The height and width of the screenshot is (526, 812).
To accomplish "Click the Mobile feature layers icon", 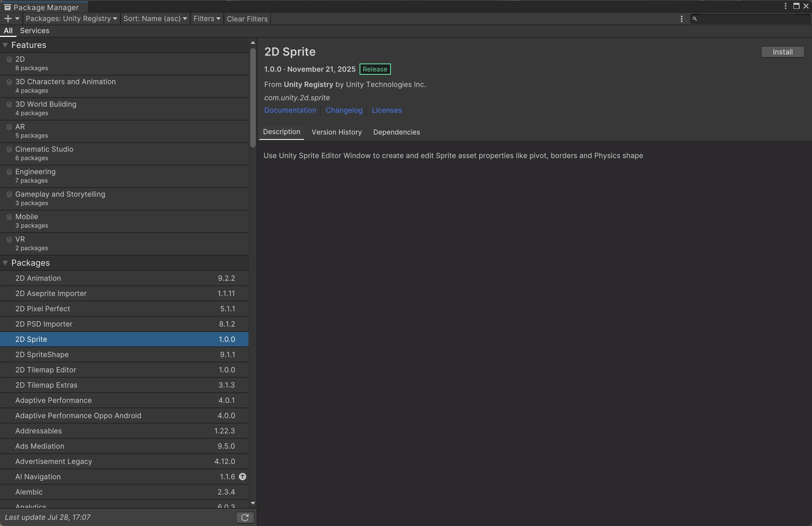I will coord(9,217).
